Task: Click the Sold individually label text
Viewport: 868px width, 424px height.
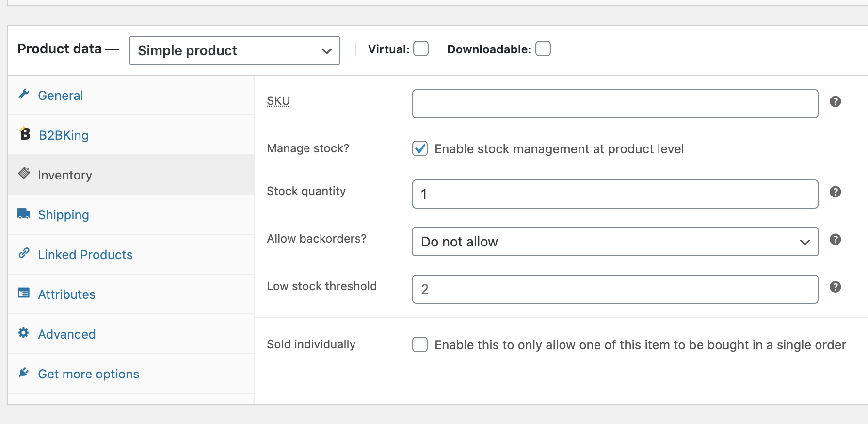Action: point(311,344)
